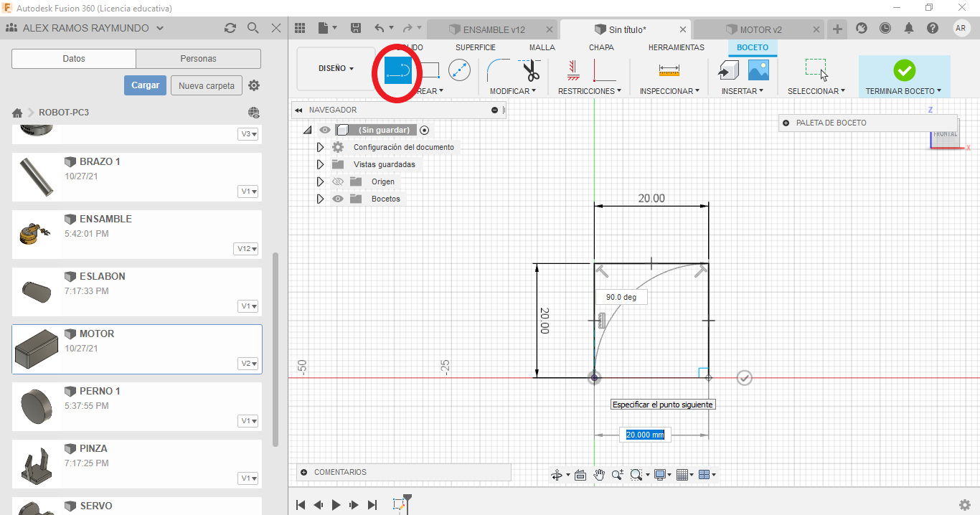
Task: Open the Inspeccionar dropdown menu
Action: click(x=671, y=91)
